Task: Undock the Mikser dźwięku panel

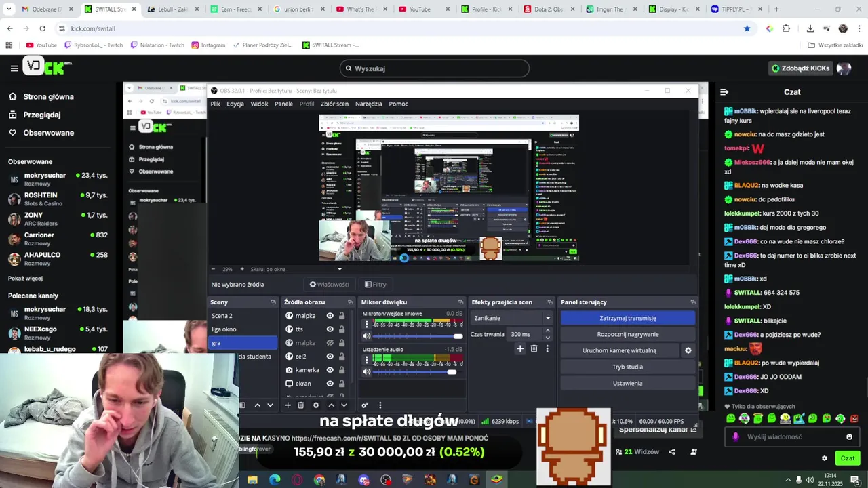Action: (x=461, y=302)
